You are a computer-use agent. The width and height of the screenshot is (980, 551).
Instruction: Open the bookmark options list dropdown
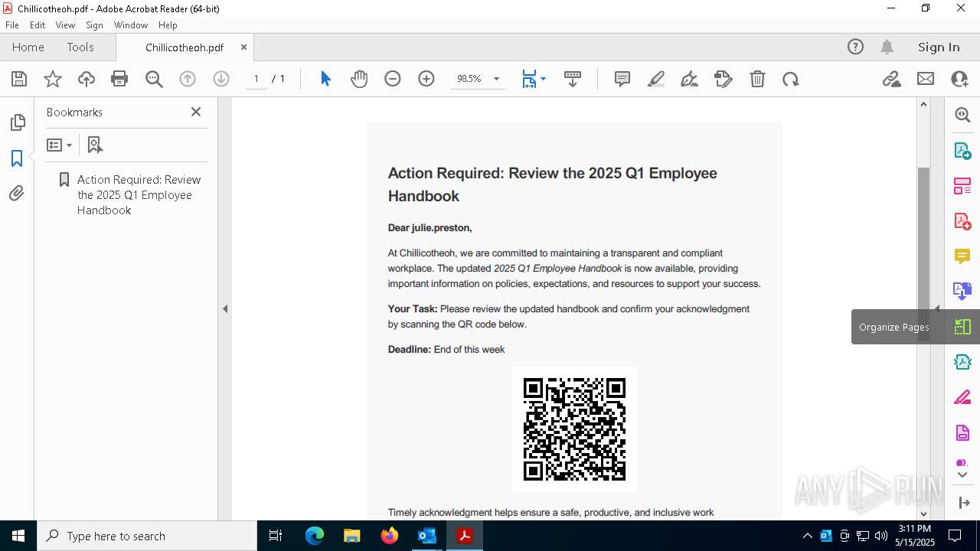tap(59, 145)
